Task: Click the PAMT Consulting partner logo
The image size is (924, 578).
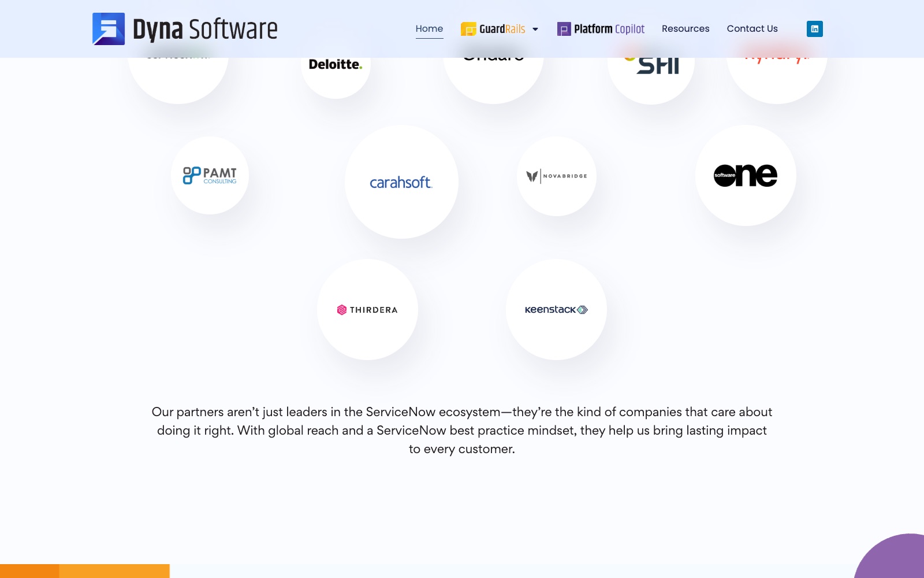Action: (x=210, y=176)
